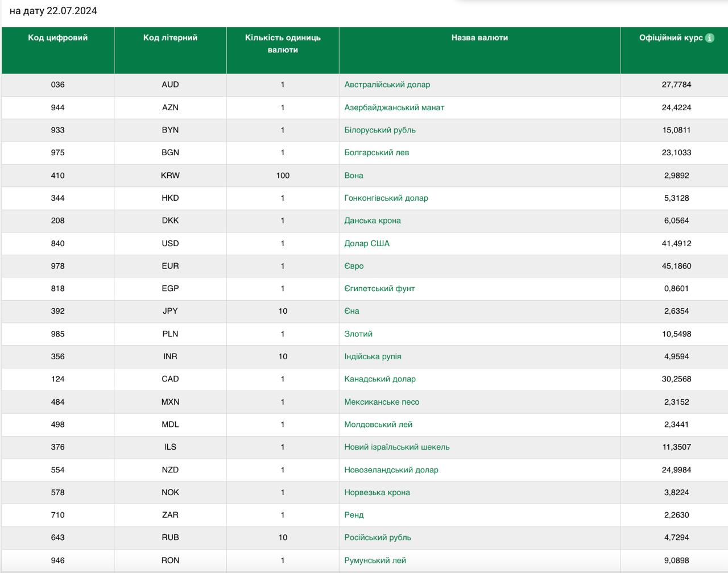Click the Гонконгівський долар link
The height and width of the screenshot is (573, 728).
[386, 198]
